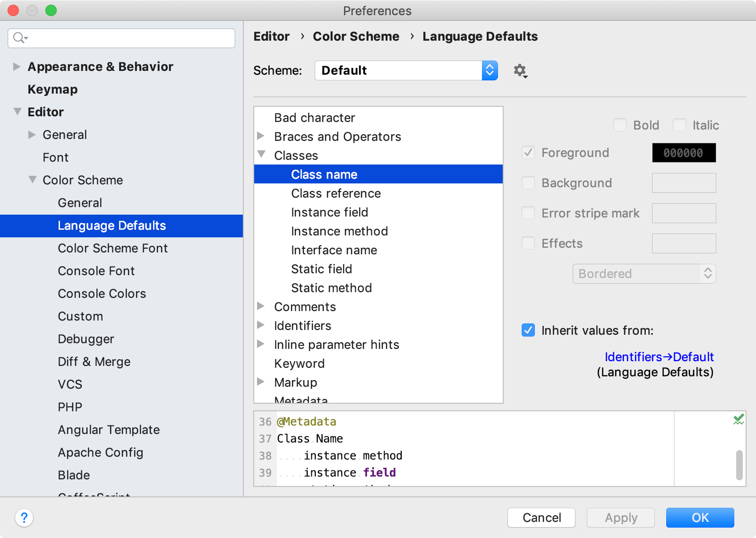Image resolution: width=756 pixels, height=538 pixels.
Task: Confirm with the OK button
Action: pyautogui.click(x=700, y=518)
